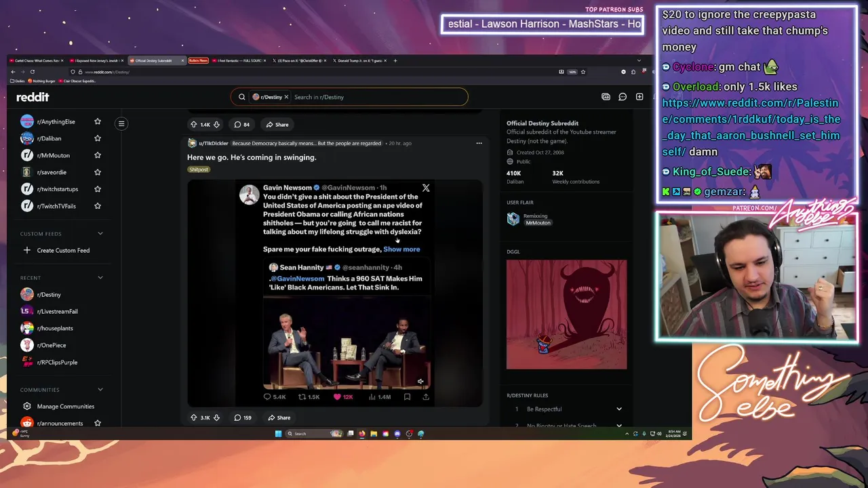The image size is (868, 488).
Task: Click Show more in Newsom's tweet
Action: tap(401, 249)
